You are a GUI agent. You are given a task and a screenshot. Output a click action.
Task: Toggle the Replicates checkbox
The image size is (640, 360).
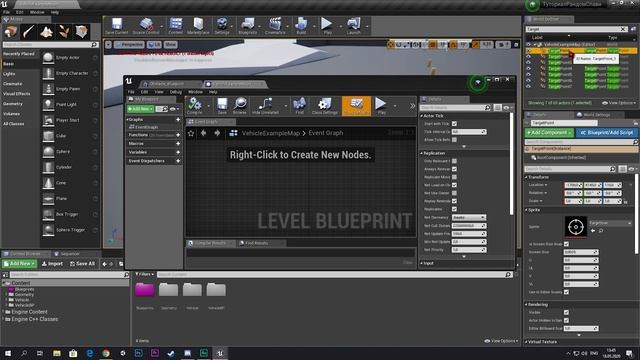[454, 209]
